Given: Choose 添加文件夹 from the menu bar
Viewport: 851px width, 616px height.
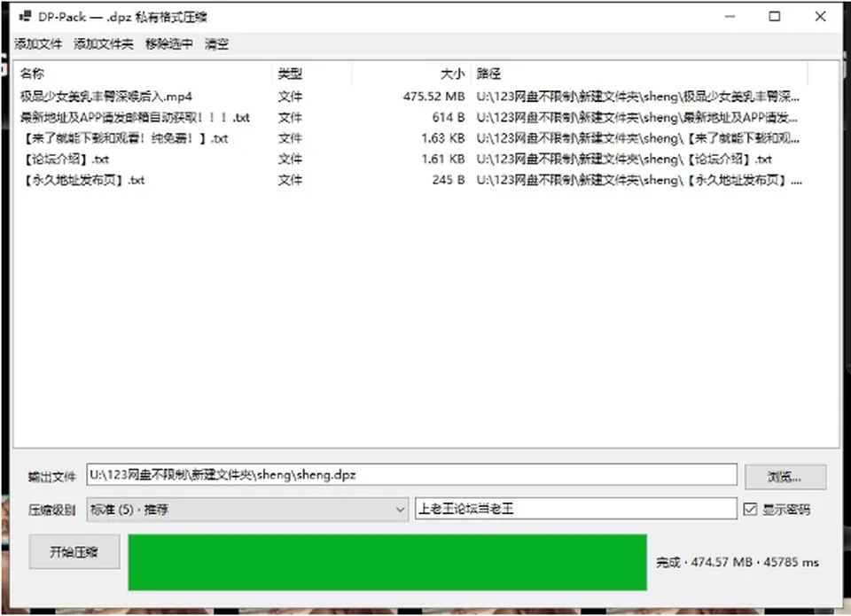Looking at the screenshot, I should click(x=103, y=44).
